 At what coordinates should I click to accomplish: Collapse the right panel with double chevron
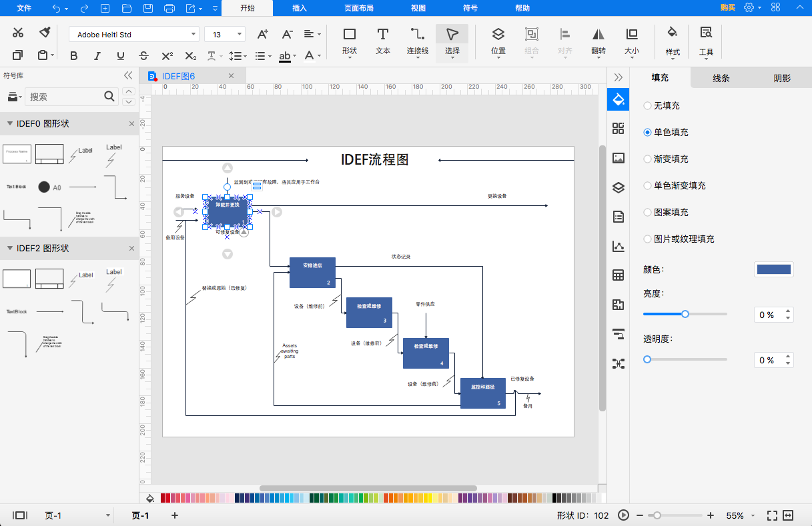pos(619,77)
